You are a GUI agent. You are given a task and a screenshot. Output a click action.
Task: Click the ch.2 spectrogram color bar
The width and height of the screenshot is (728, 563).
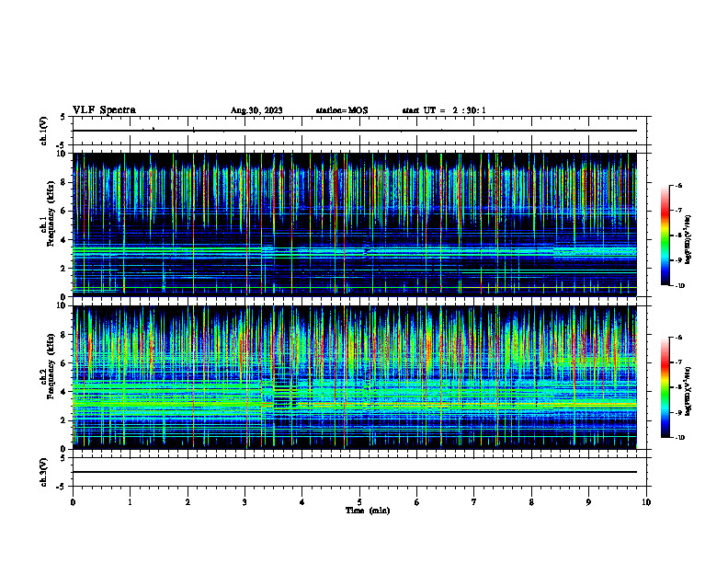point(665,387)
